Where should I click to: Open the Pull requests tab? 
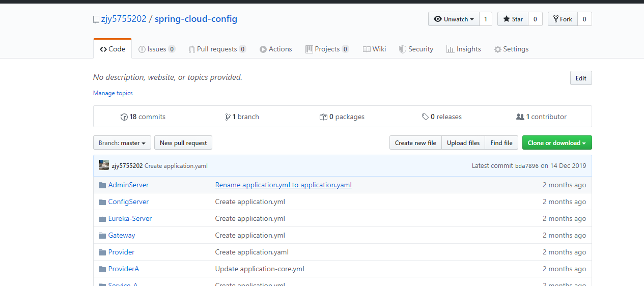217,49
